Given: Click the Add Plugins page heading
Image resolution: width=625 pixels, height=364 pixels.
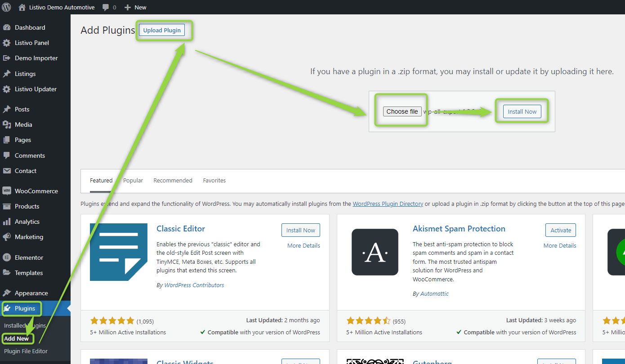Looking at the screenshot, I should (108, 30).
